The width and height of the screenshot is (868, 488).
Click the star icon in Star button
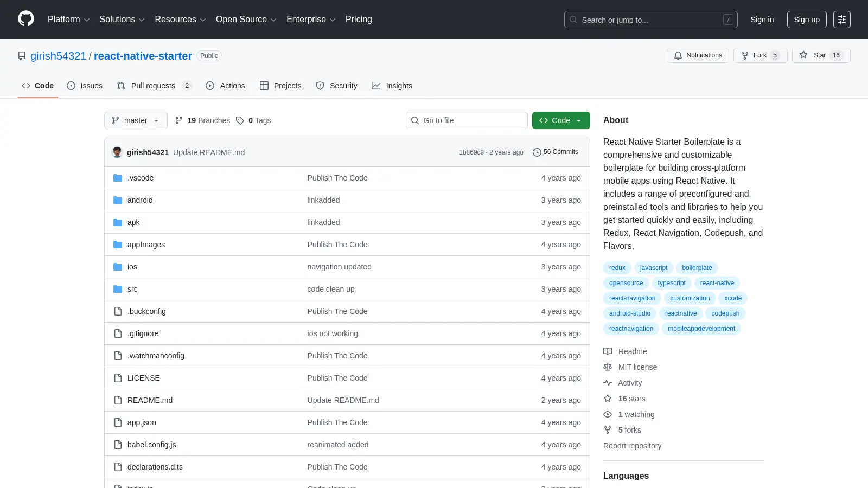tap(803, 55)
